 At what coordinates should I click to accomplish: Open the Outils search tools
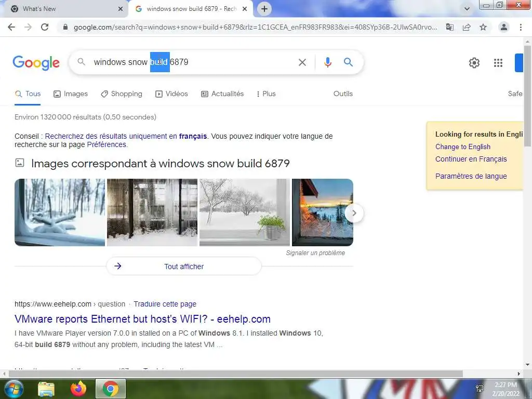coord(343,94)
